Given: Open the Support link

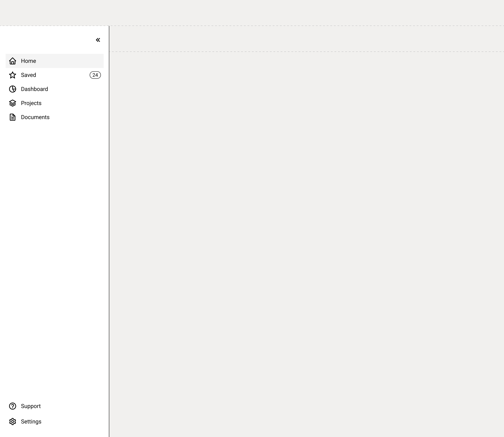Looking at the screenshot, I should coord(55,406).
